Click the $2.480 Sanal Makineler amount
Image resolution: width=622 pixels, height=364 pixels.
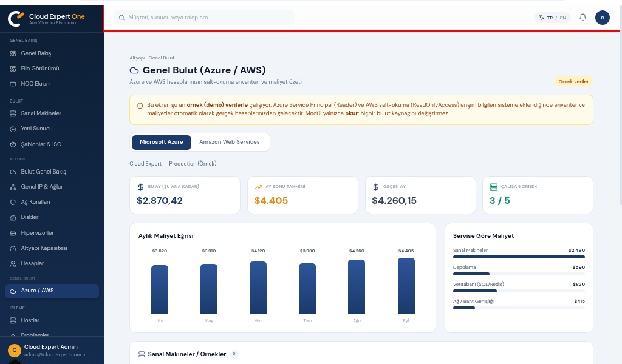577,251
